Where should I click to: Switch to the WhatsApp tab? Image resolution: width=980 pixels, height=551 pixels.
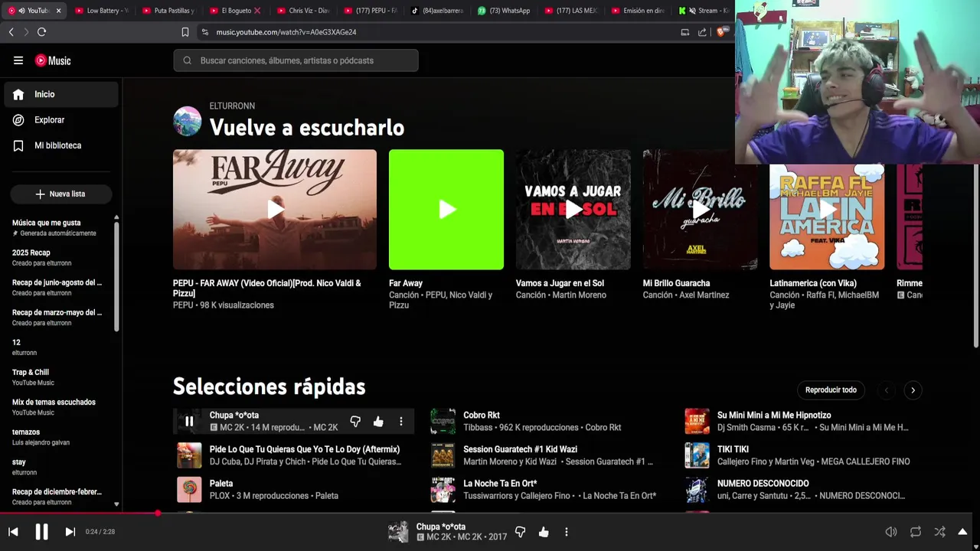(x=505, y=11)
